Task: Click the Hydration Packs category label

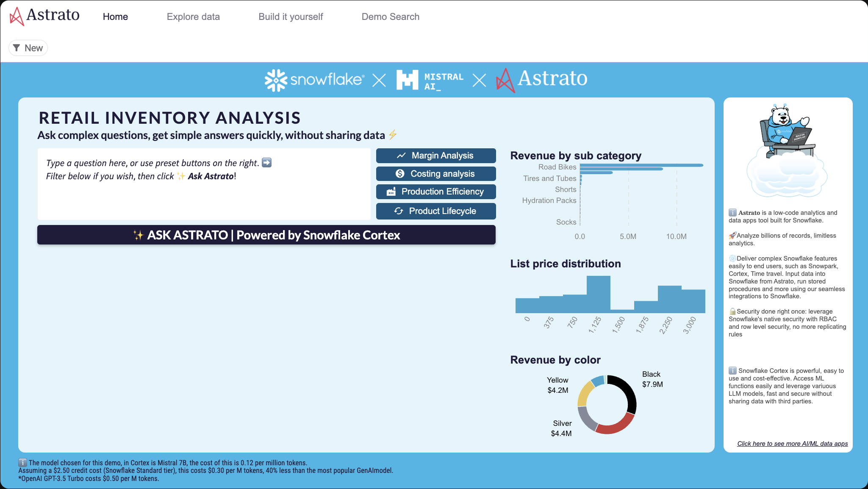Action: pyautogui.click(x=549, y=200)
